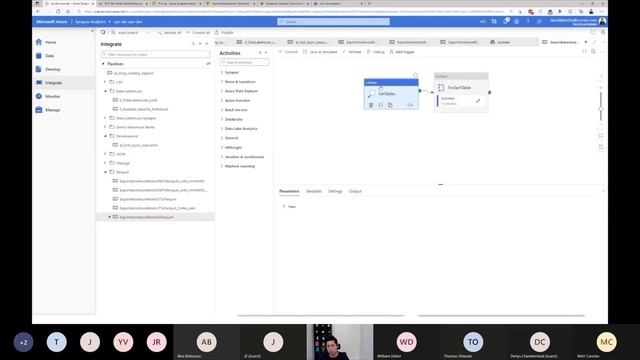Open code view icon on pipeline toolbar
This screenshot has width=640, height=360.
[584, 51]
